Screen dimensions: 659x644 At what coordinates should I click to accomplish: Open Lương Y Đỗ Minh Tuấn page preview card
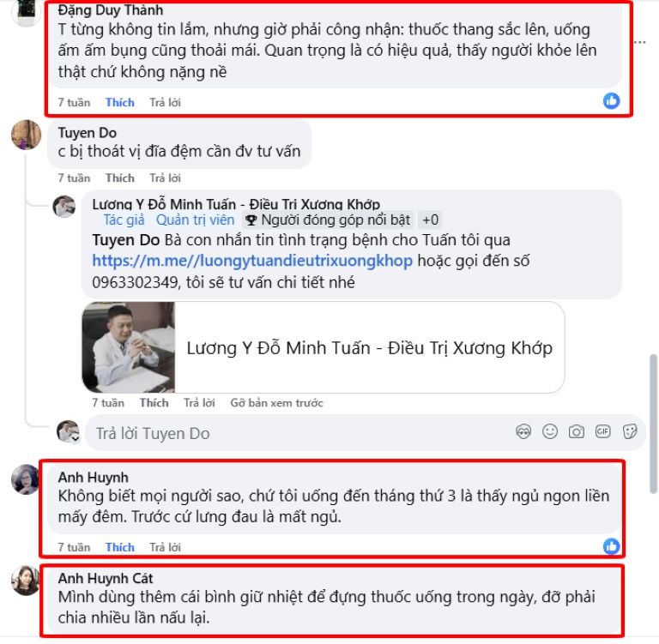coord(323,347)
